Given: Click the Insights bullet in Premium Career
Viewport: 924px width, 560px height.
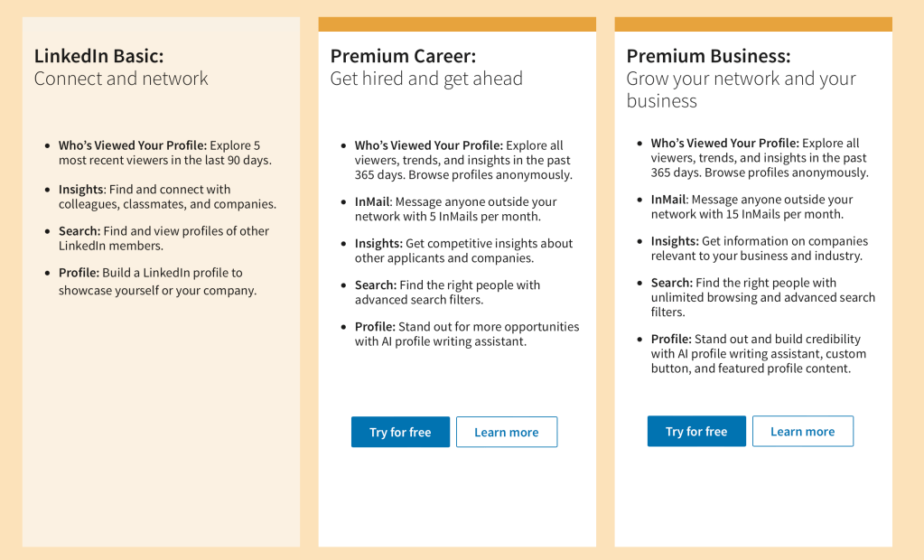Looking at the screenshot, I should coord(378,244).
